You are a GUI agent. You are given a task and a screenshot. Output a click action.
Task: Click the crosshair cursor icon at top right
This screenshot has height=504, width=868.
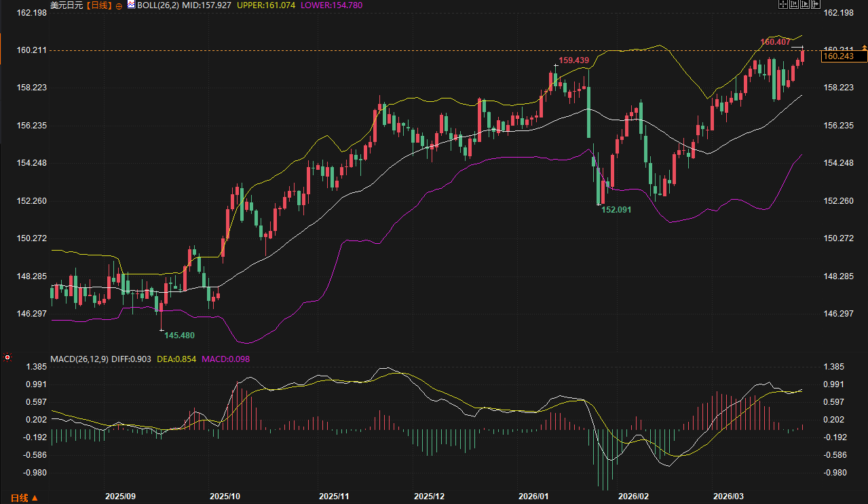click(x=782, y=4)
